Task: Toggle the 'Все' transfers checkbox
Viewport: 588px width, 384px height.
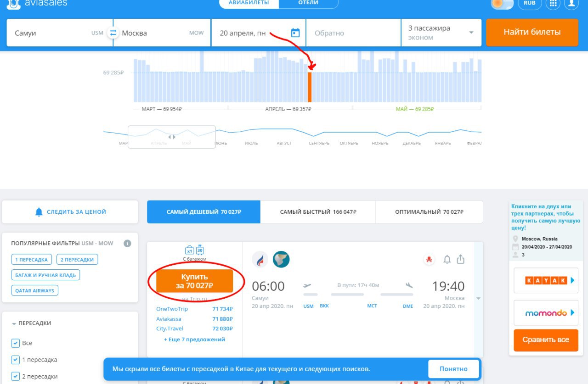Action: (16, 343)
